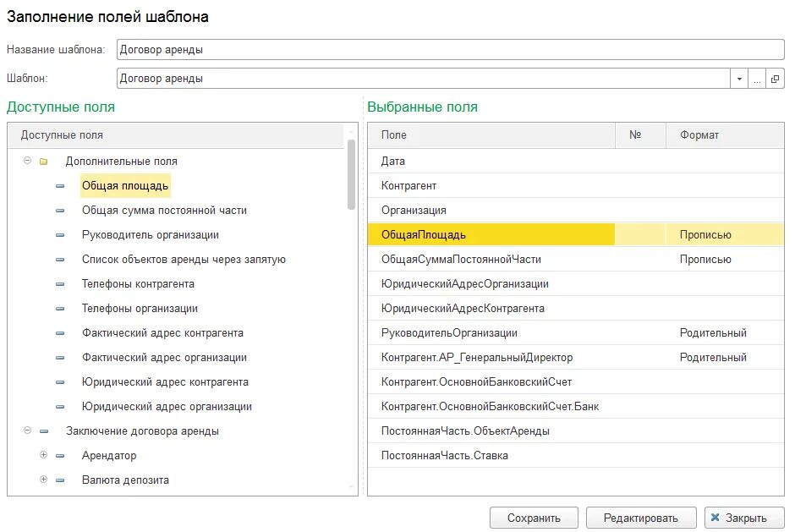Click the available fields vertical scrollbar
The image size is (795, 532).
point(352,173)
